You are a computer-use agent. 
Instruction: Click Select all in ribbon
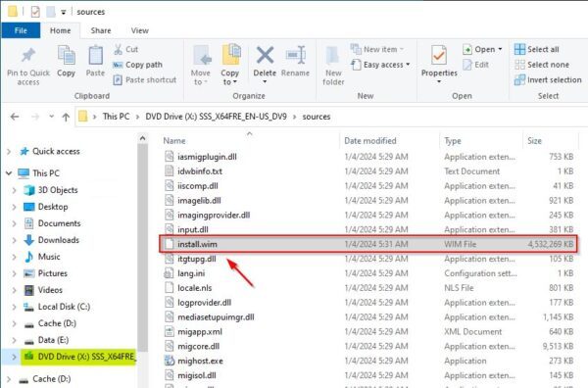(x=537, y=49)
